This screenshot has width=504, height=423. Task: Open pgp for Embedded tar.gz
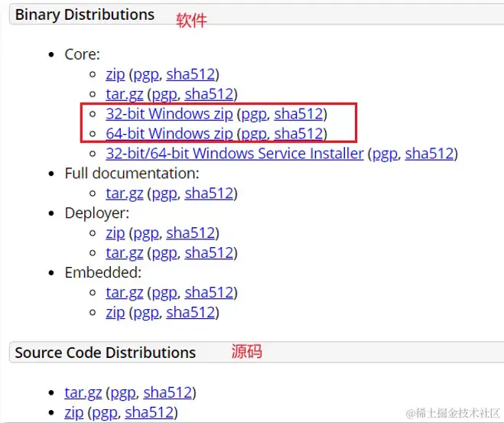(x=164, y=294)
